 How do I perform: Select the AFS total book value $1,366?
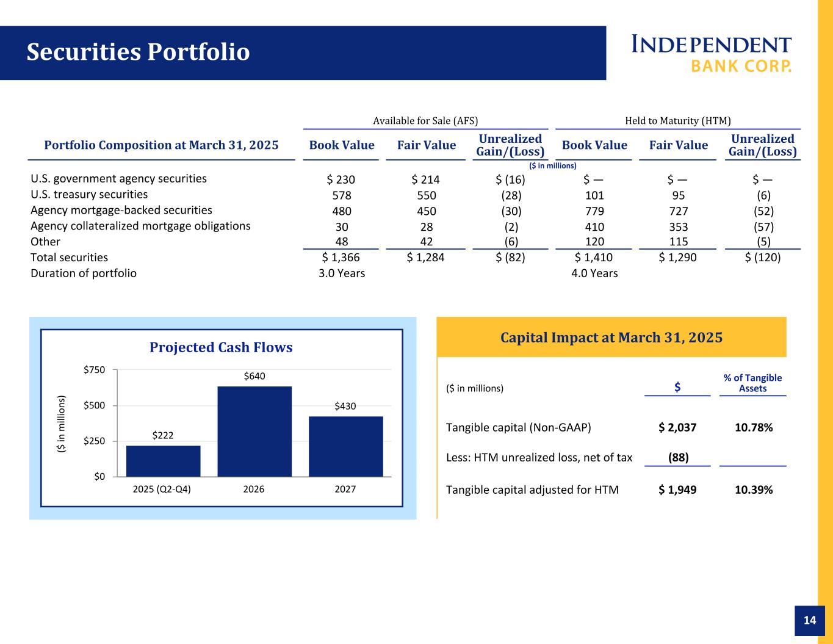pos(341,258)
